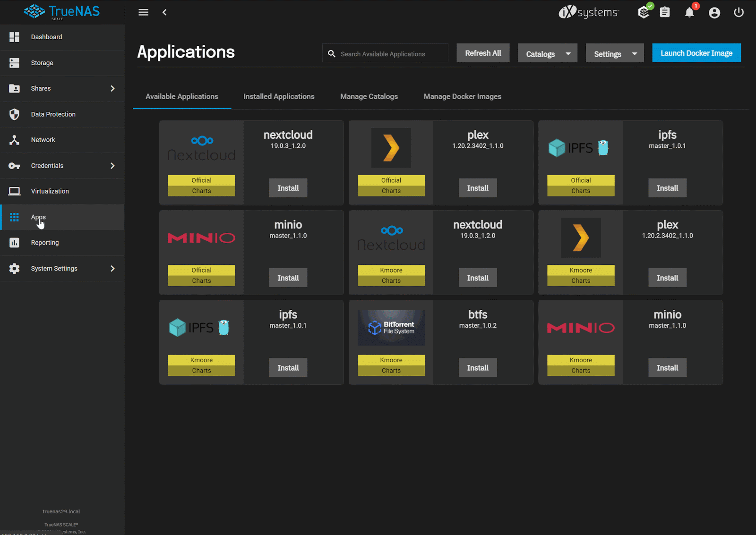Screen dimensions: 756x535
Task: Switch to Manage Catalogs tab
Action: click(369, 96)
